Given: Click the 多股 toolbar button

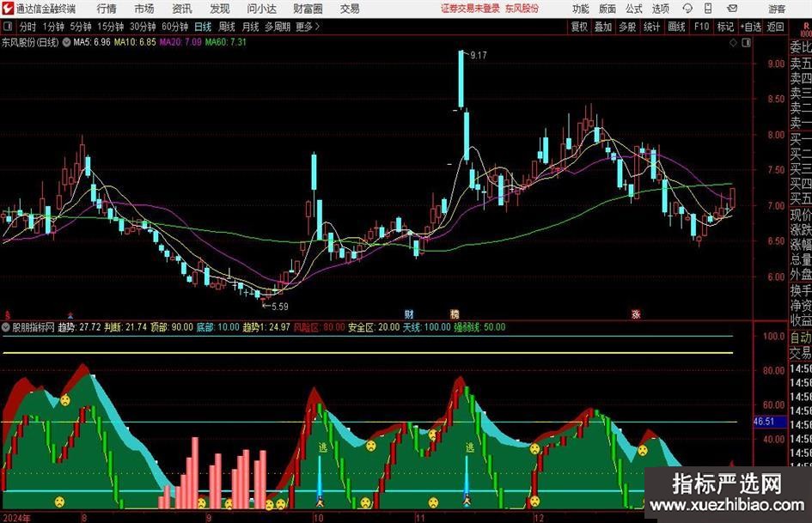Looking at the screenshot, I should 627,27.
